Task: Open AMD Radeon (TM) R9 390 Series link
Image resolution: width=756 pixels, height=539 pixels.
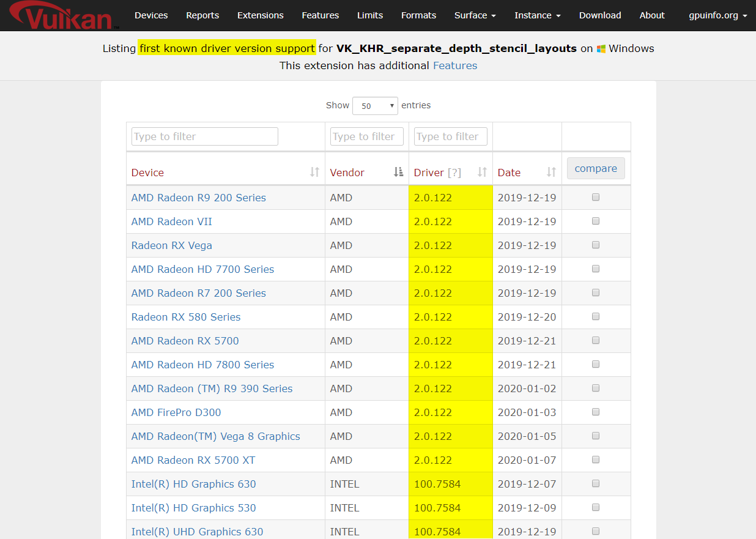Action: (212, 388)
